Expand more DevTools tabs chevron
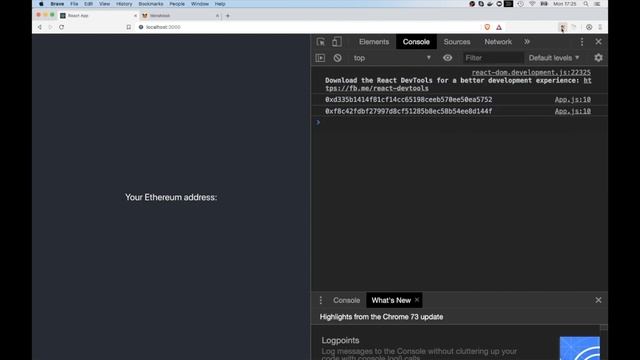Screen dimensions: 640x360 (527, 42)
